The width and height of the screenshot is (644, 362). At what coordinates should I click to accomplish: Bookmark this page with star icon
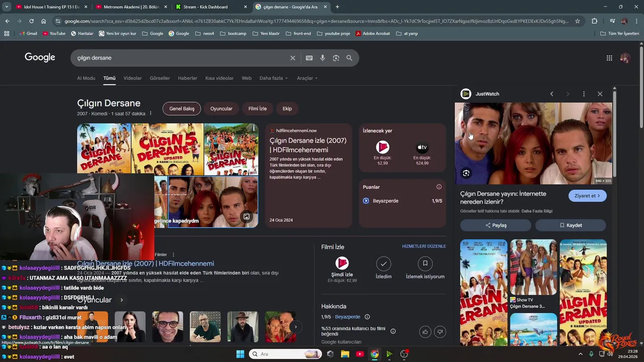click(x=578, y=21)
